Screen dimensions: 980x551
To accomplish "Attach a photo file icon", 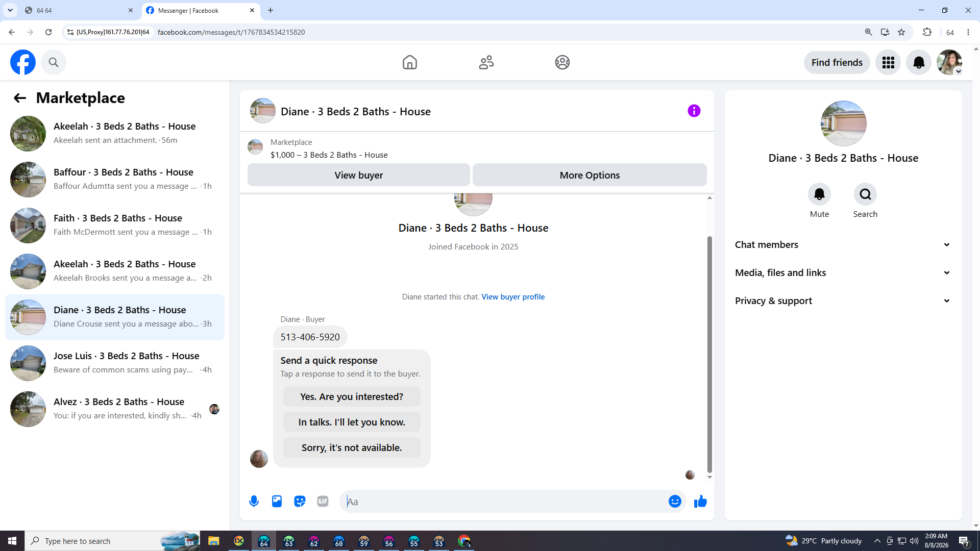I will [x=277, y=502].
